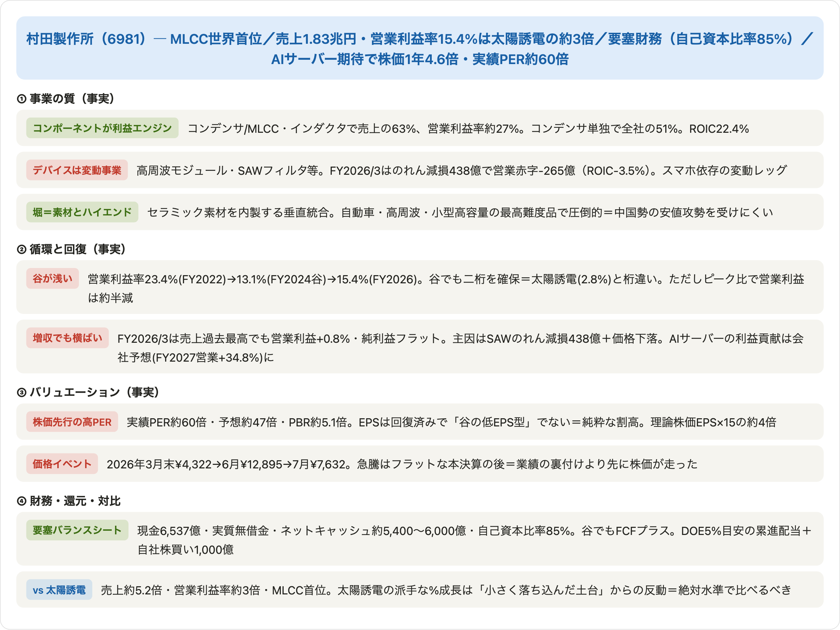Click section heading ③ バリュエーション（事実）
This screenshot has height=630, width=840.
[x=88, y=392]
